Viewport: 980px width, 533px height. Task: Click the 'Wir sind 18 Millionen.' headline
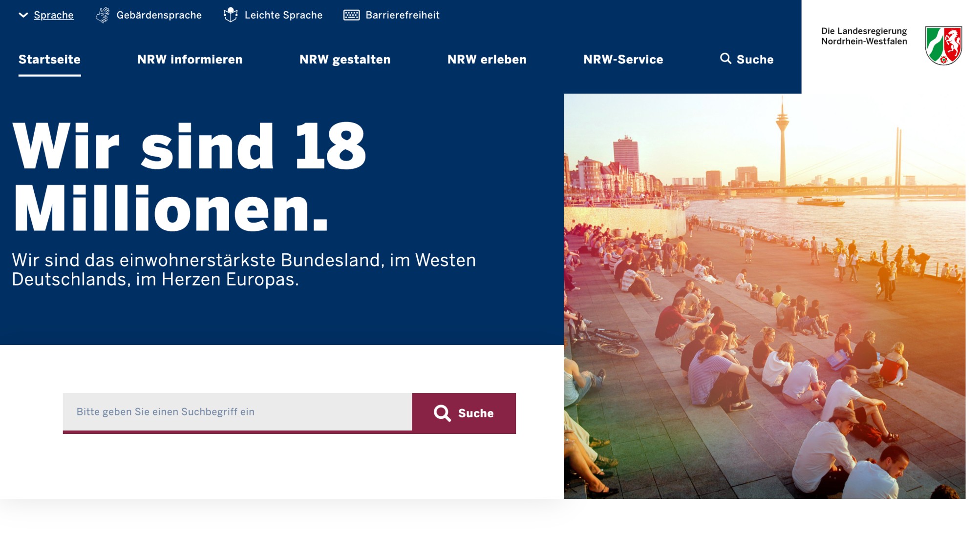190,178
